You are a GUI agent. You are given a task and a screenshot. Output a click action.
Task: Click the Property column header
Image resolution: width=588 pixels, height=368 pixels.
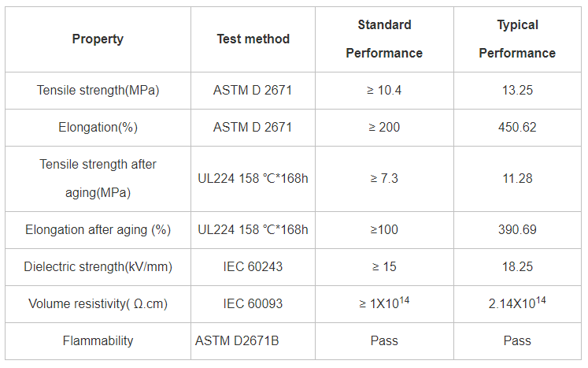coord(98,39)
